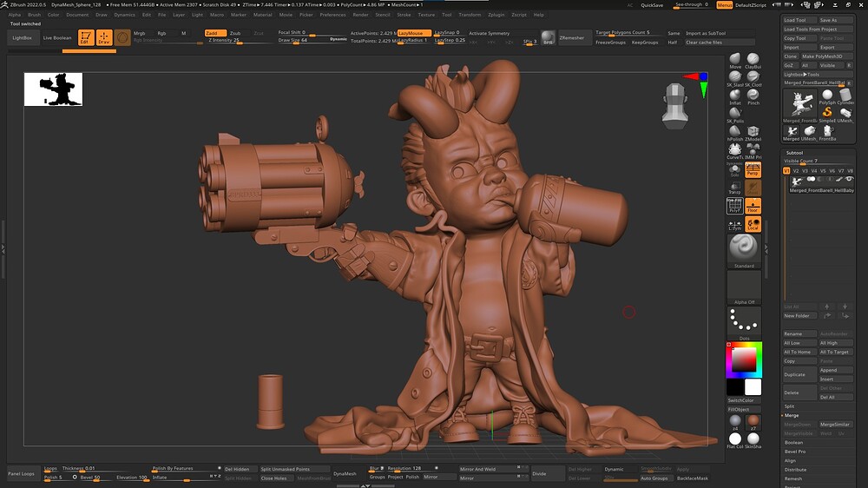This screenshot has width=868, height=488.
Task: Select the SK_Polish brush
Action: click(735, 115)
